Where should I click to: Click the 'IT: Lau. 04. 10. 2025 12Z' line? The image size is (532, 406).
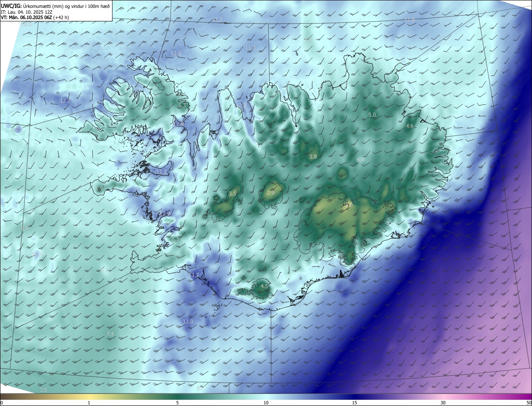coord(26,12)
